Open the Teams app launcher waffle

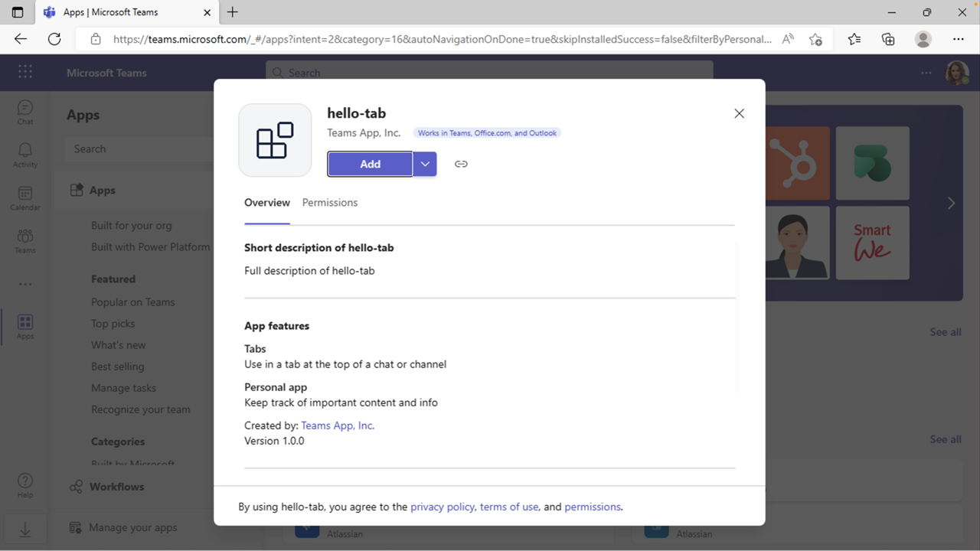pyautogui.click(x=25, y=72)
